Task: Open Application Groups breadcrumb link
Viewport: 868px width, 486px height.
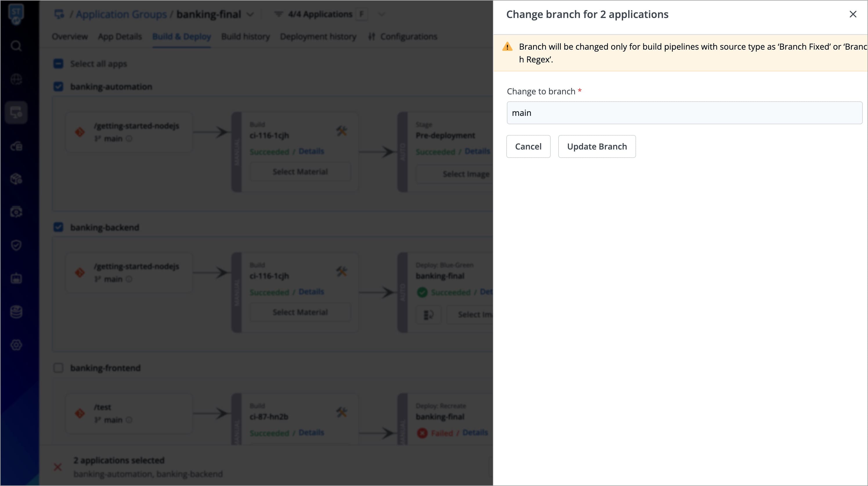Action: click(121, 15)
